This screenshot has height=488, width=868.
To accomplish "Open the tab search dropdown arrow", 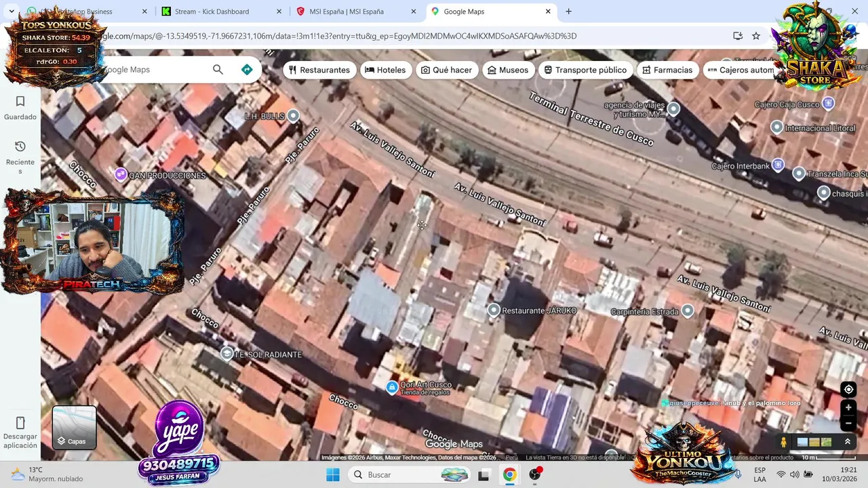I will point(12,12).
